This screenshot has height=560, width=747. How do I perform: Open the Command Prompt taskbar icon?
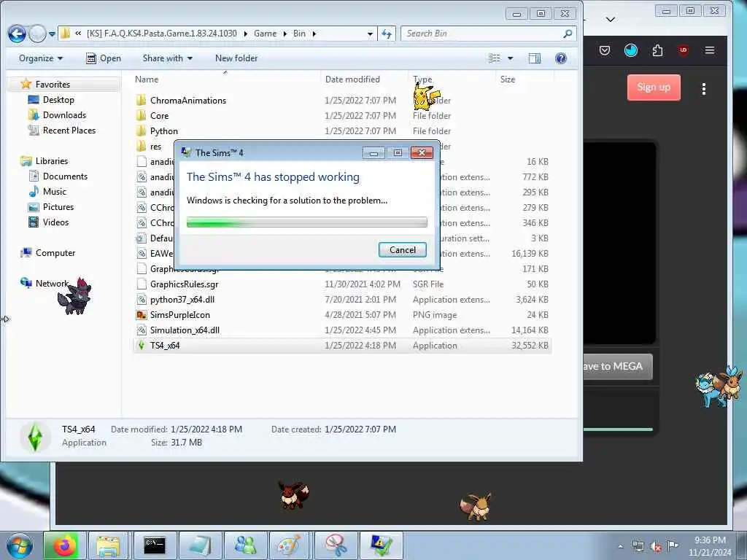pyautogui.click(x=155, y=545)
